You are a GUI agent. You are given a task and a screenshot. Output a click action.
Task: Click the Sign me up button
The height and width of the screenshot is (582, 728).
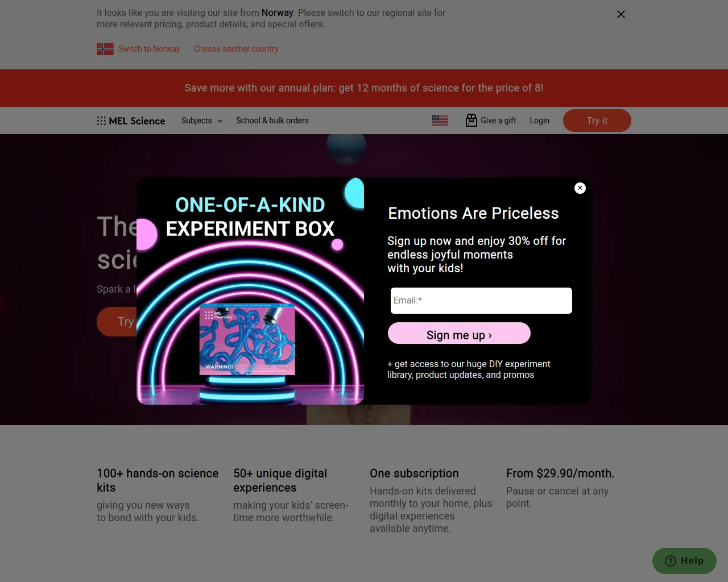coord(459,334)
